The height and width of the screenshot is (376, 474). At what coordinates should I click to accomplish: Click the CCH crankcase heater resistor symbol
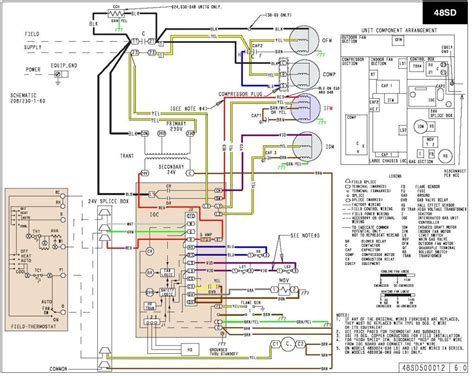coord(116,14)
